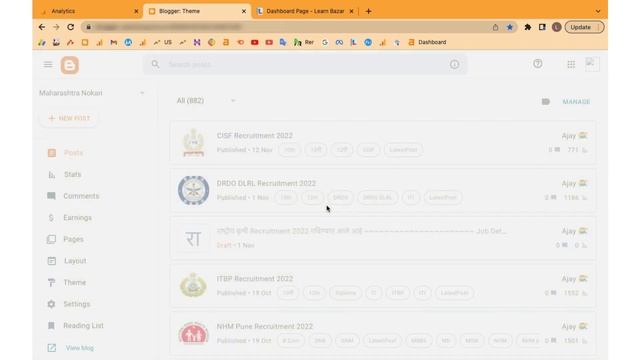Click the CISF post emblem thumbnail

pos(193,142)
